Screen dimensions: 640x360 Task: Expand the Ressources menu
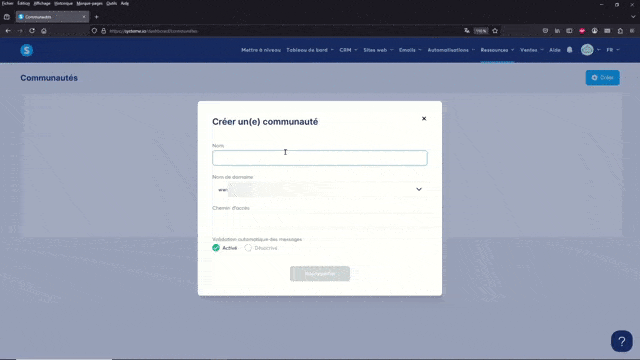click(x=497, y=50)
